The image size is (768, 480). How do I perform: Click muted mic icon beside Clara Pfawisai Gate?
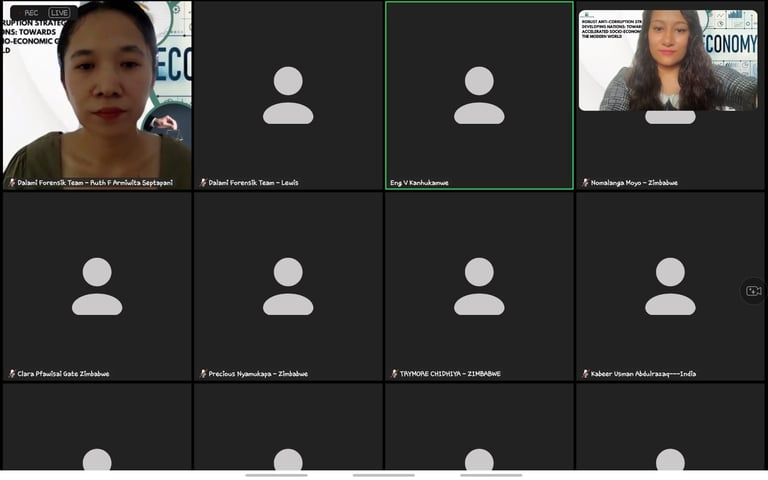tap(11, 374)
